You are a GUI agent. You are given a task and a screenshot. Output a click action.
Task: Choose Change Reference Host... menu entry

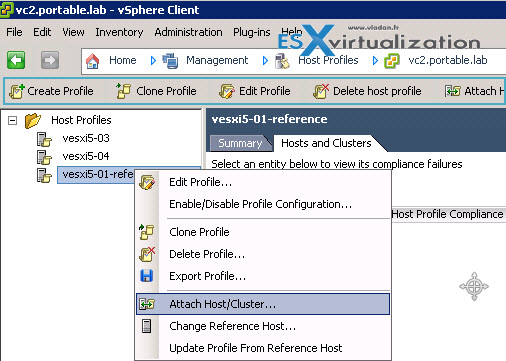point(263,326)
